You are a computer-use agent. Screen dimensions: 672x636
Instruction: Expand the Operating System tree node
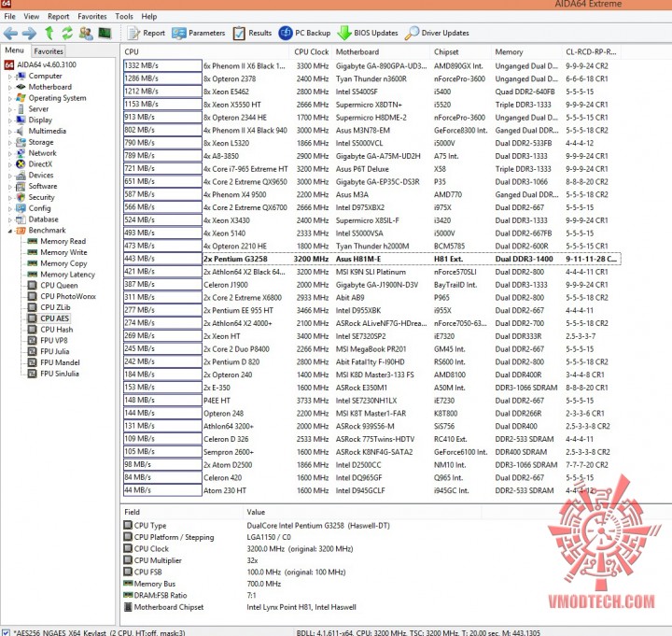[x=10, y=99]
